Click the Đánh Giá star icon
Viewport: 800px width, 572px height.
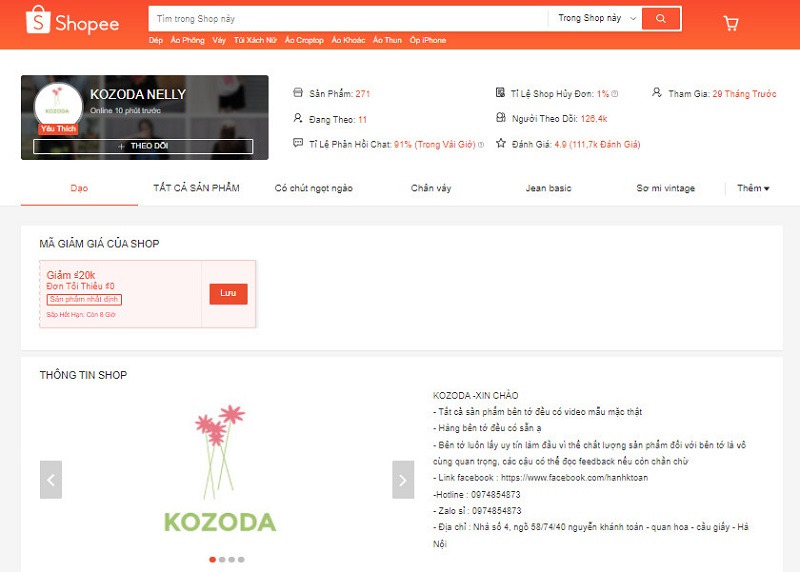(x=501, y=143)
